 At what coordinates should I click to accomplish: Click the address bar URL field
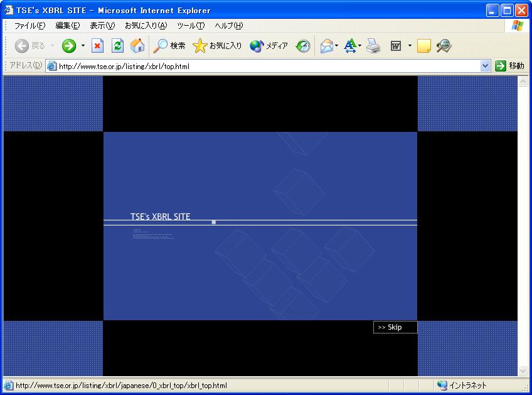pyautogui.click(x=263, y=66)
